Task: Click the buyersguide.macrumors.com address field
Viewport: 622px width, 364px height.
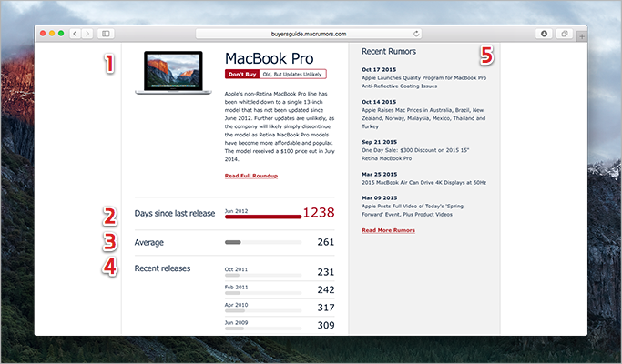Action: pos(309,34)
